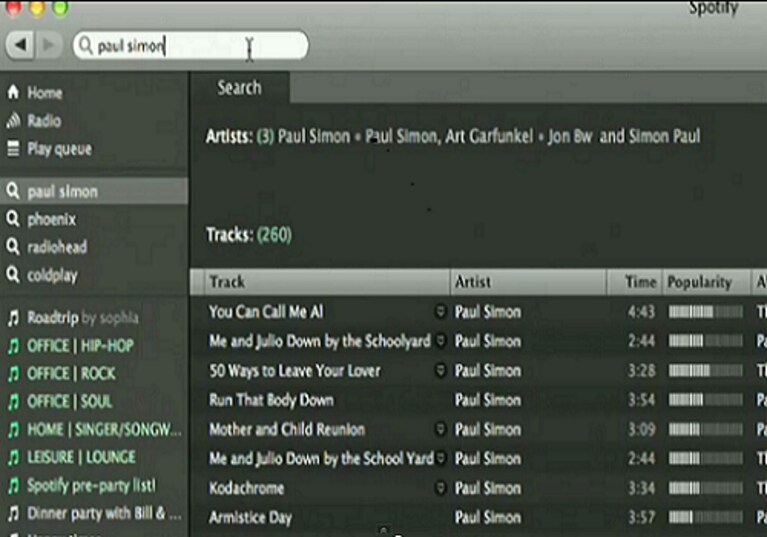
Task: Click popularity bar of You Can Call Me Al
Action: 705,312
